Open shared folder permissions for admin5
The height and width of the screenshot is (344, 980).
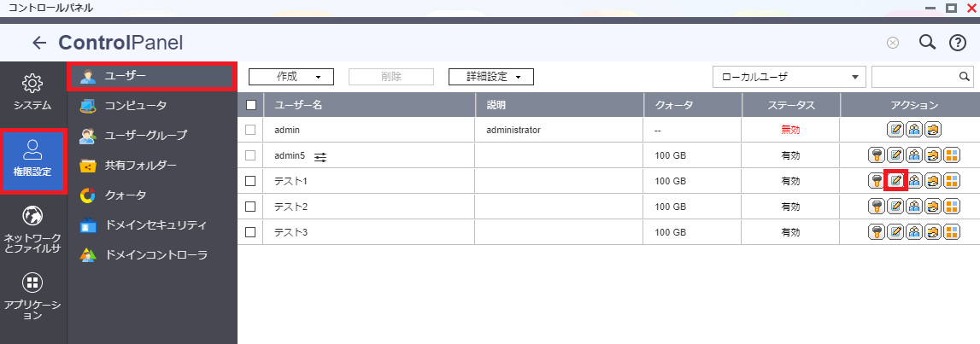click(x=932, y=155)
